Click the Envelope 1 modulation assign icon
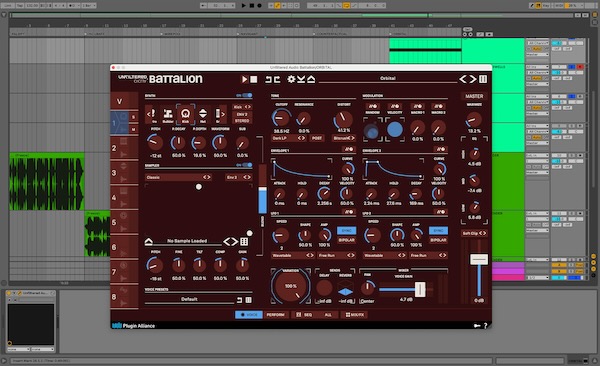The image size is (600, 366). pyautogui.click(x=349, y=149)
